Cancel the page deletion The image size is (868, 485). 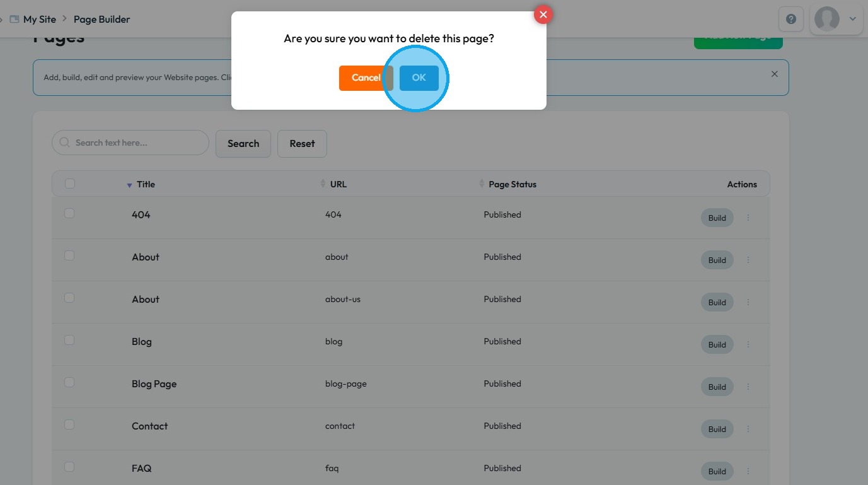click(366, 78)
